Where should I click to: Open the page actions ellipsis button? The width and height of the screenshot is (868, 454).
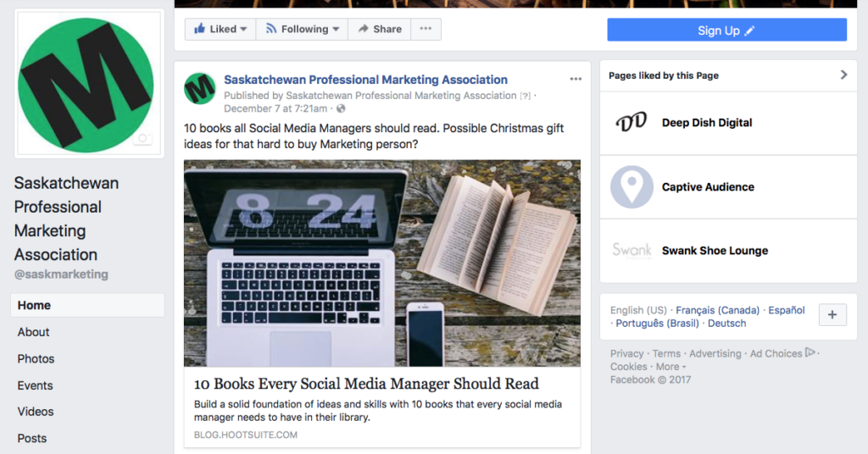click(426, 29)
